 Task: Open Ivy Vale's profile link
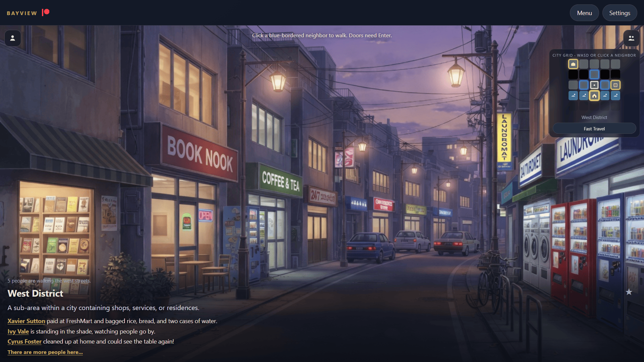click(x=18, y=331)
